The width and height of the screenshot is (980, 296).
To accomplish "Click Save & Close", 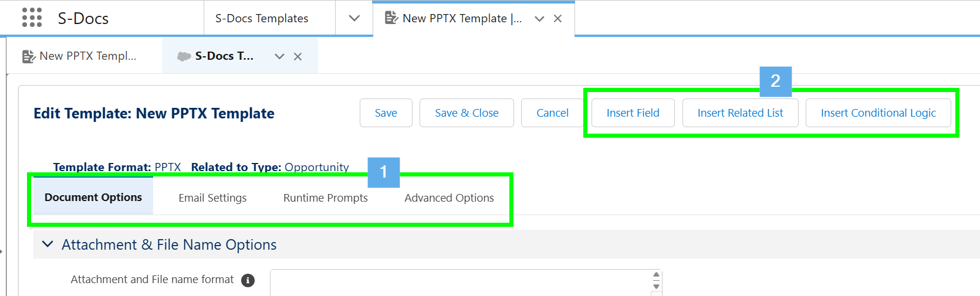I will coord(467,113).
